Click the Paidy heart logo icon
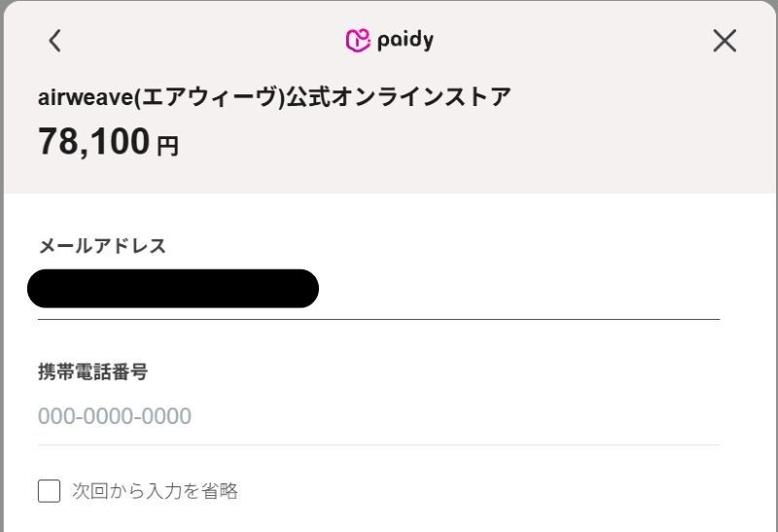The image size is (778, 532). click(358, 40)
